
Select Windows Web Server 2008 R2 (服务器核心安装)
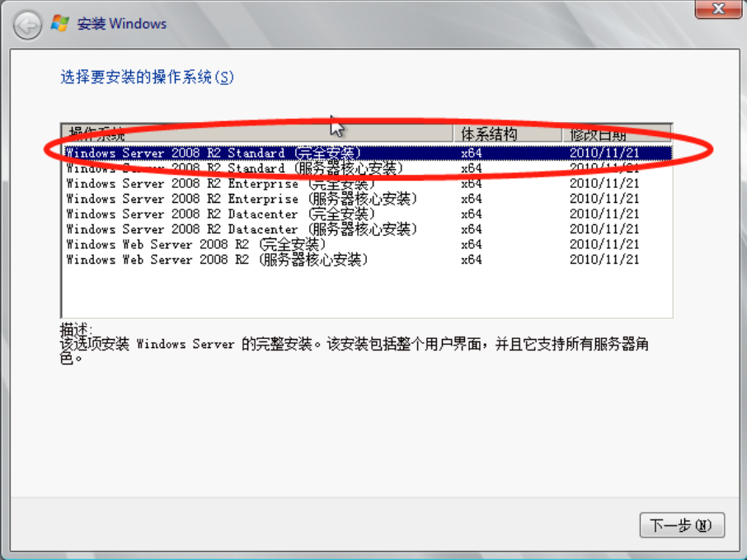coord(367,260)
